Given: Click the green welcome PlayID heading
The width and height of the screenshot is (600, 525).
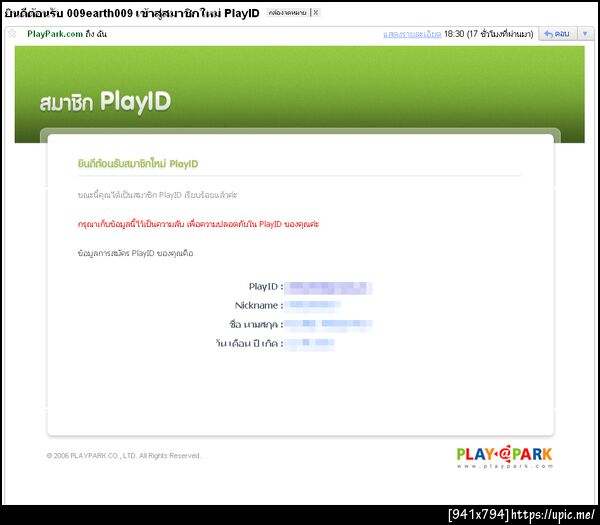Looking at the screenshot, I should [138, 164].
